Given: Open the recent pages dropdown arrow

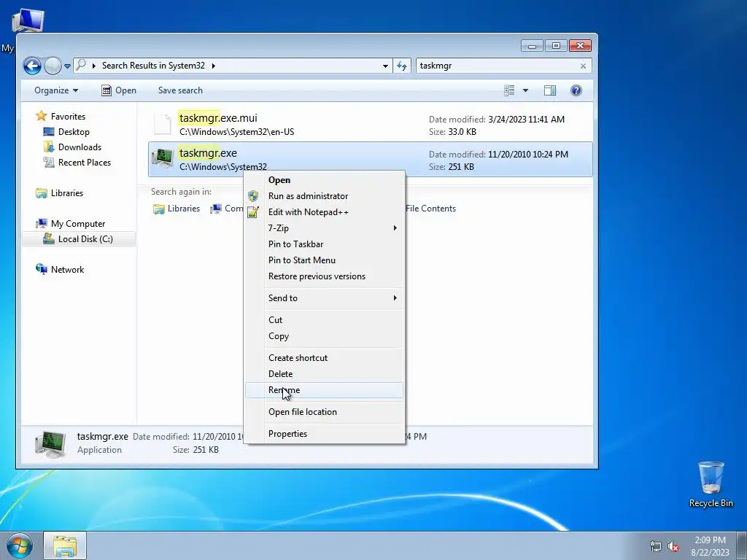Looking at the screenshot, I should tap(67, 66).
